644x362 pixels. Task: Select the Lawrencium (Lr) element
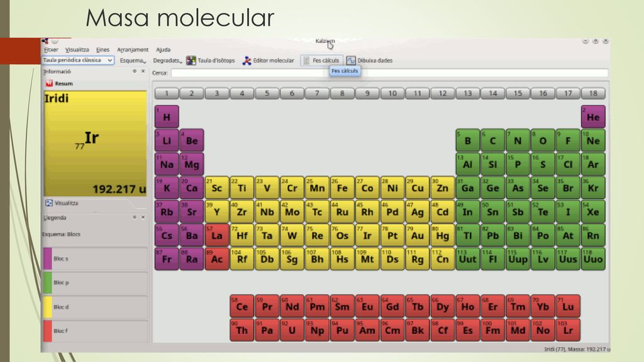[x=568, y=330]
